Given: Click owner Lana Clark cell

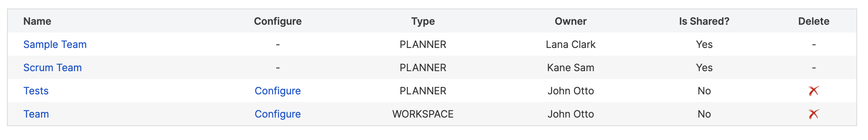Looking at the screenshot, I should click(x=571, y=44).
